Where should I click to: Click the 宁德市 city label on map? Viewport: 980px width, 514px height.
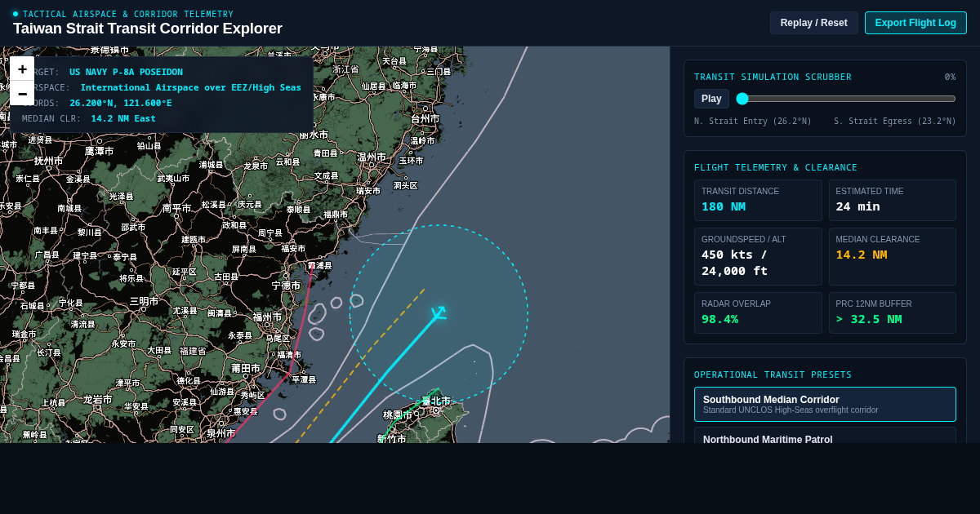point(287,286)
